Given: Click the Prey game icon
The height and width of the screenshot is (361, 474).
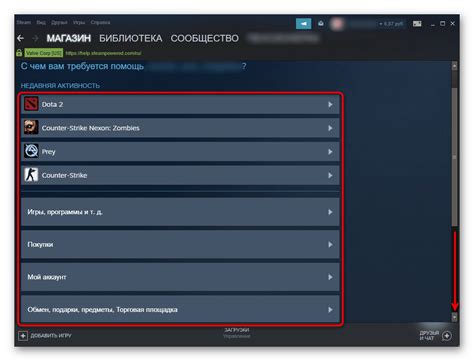Looking at the screenshot, I should [x=31, y=151].
